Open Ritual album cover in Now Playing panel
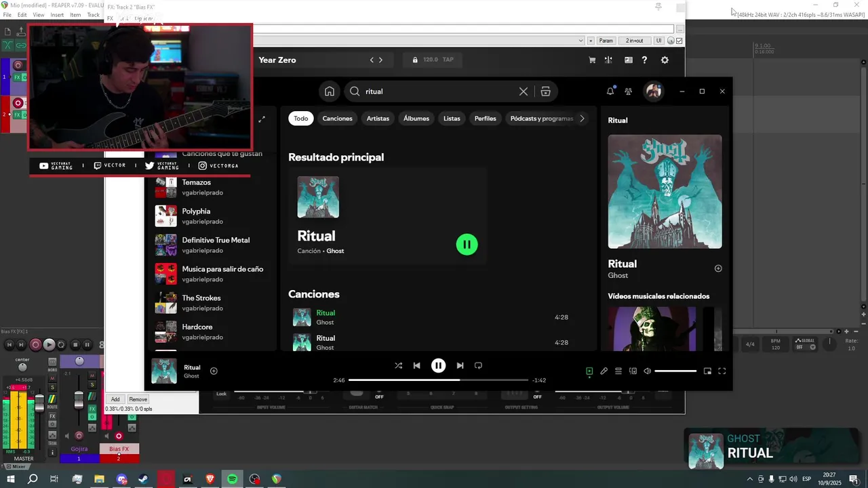The image size is (868, 488). click(x=665, y=191)
